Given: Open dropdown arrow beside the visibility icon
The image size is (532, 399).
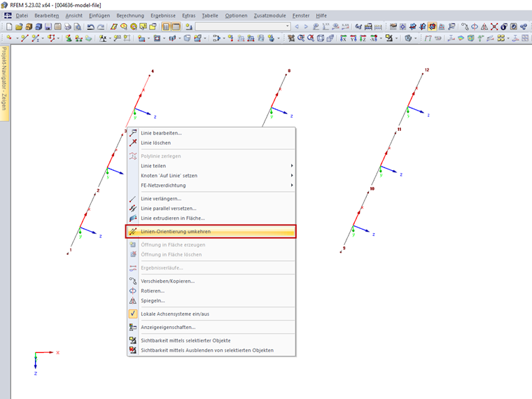Looking at the screenshot, I should 397,38.
